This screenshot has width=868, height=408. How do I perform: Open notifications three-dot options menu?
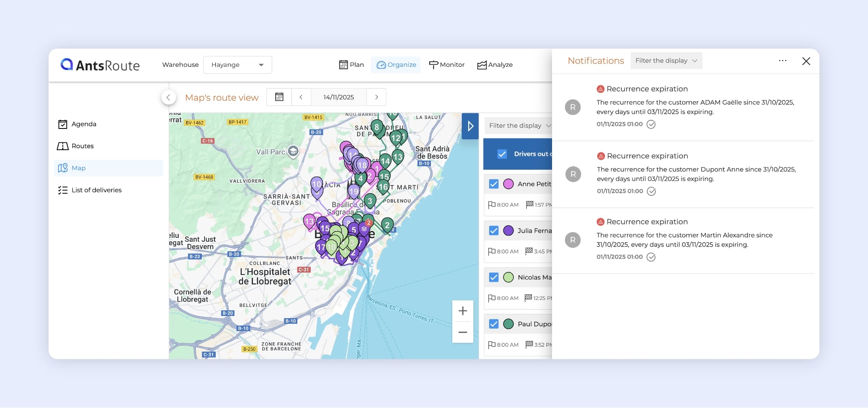tap(783, 61)
